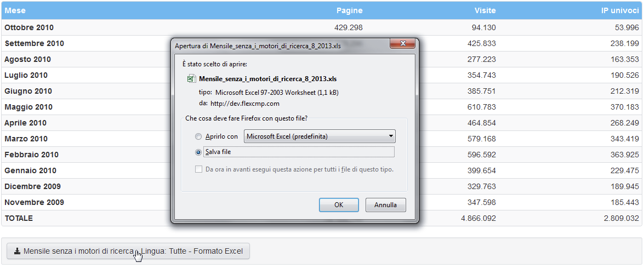
Task: Click Mensile senza i motori di ricerca Excel button
Action: coord(128,251)
